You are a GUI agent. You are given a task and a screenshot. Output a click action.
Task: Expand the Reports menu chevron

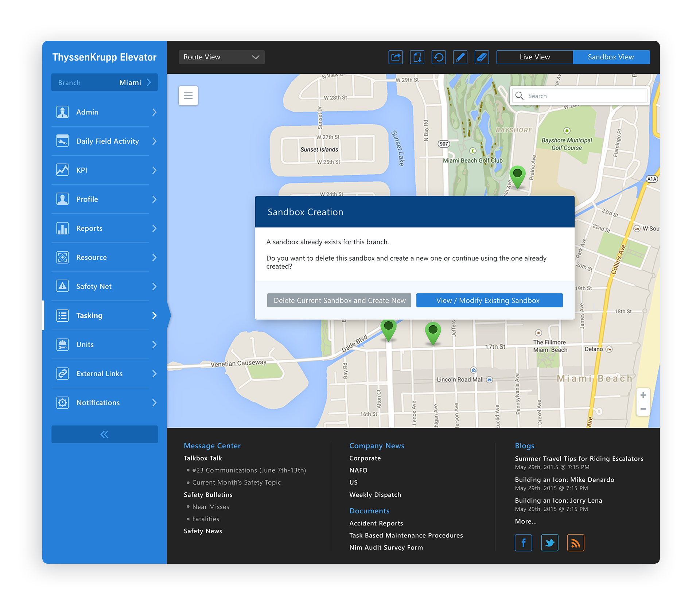click(x=154, y=228)
